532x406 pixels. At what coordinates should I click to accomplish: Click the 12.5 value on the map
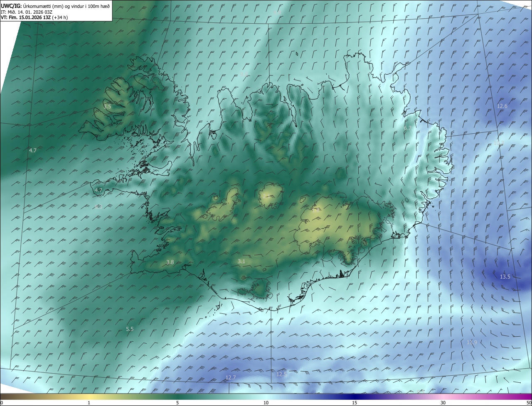coord(281,374)
